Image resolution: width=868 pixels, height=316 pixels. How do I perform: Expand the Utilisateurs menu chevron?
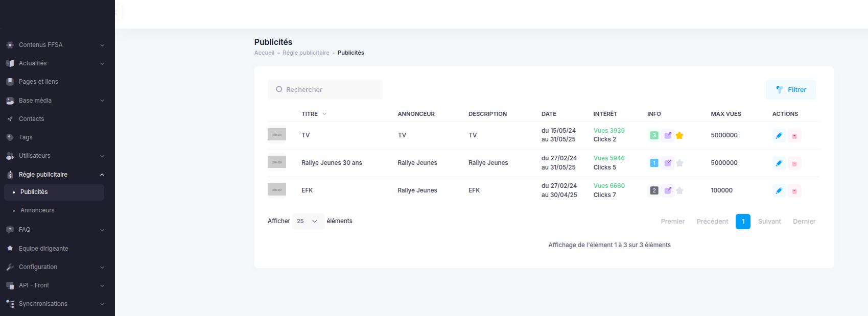[102, 156]
